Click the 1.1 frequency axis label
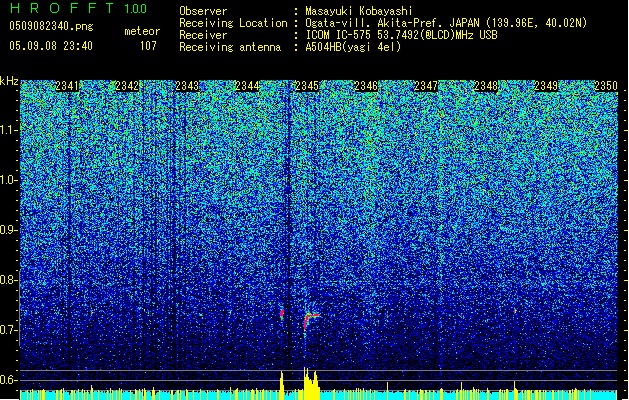Viewport: 629px width, 400px height. [9, 130]
